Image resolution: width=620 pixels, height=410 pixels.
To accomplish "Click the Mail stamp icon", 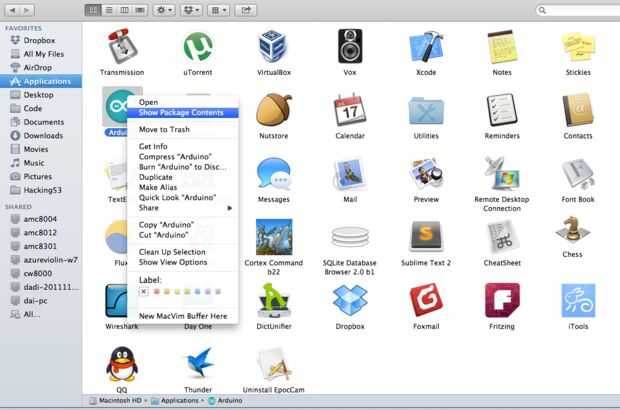I will click(x=350, y=173).
